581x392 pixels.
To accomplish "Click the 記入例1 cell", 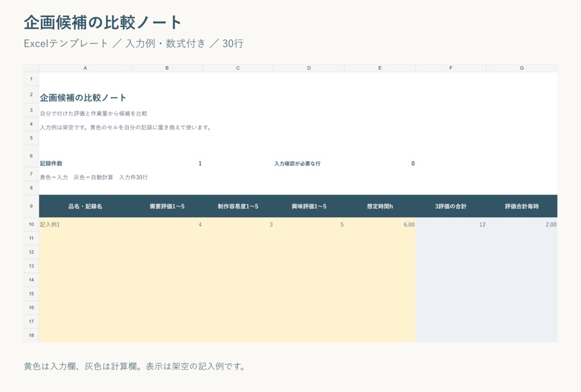I will click(85, 225).
